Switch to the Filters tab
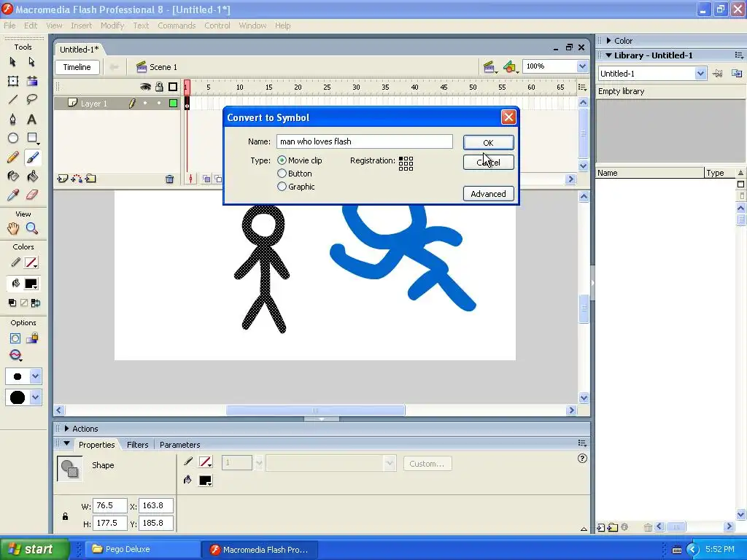747x560 pixels. (138, 445)
